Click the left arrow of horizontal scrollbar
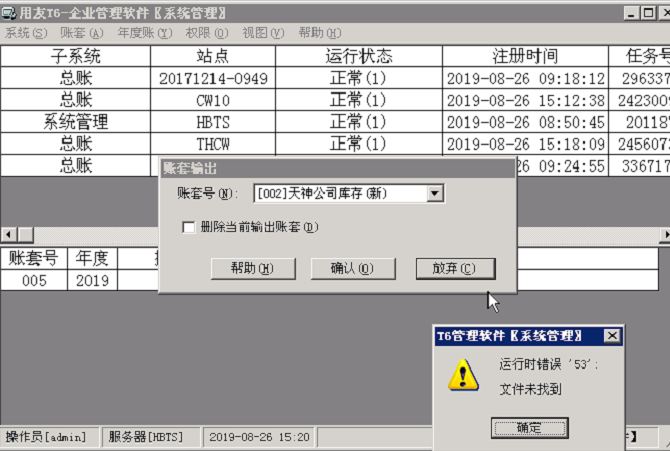 click(x=8, y=234)
